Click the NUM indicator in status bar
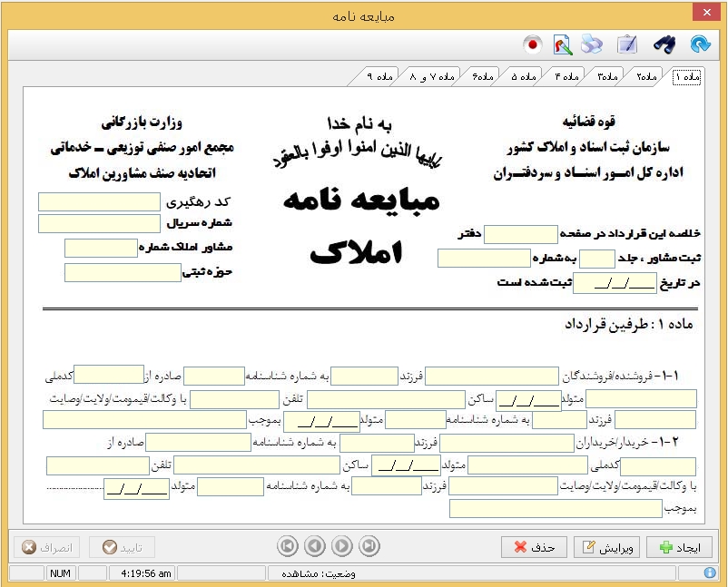This screenshot has width=728, height=587. [x=60, y=573]
